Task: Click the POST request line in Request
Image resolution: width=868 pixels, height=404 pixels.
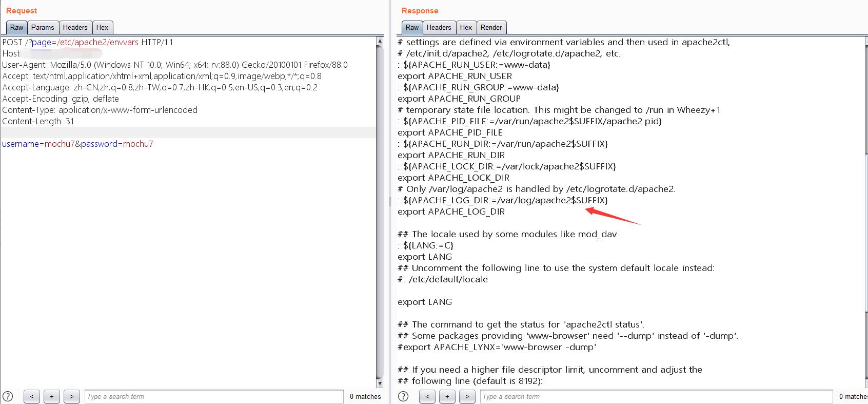Action: [88, 42]
